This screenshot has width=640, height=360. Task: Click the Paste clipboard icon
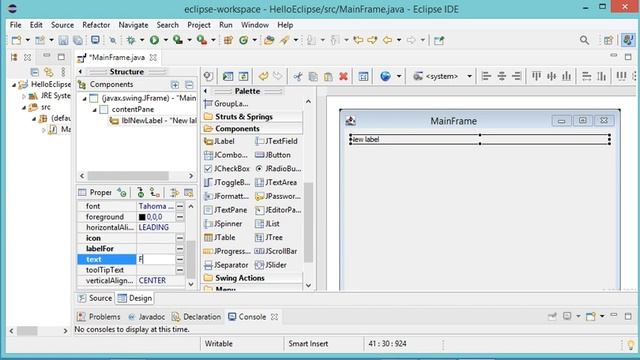(x=328, y=76)
